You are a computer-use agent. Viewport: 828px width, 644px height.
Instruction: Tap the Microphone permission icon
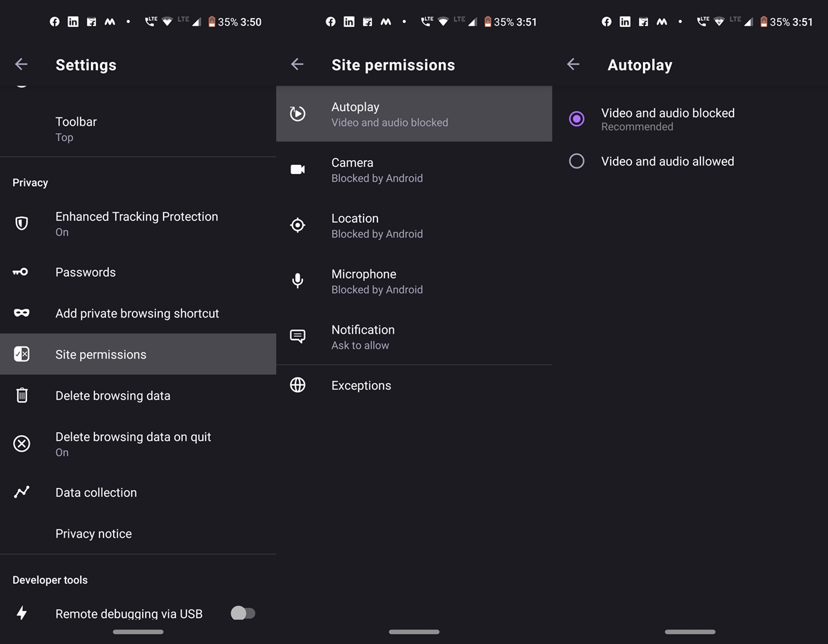coord(297,281)
